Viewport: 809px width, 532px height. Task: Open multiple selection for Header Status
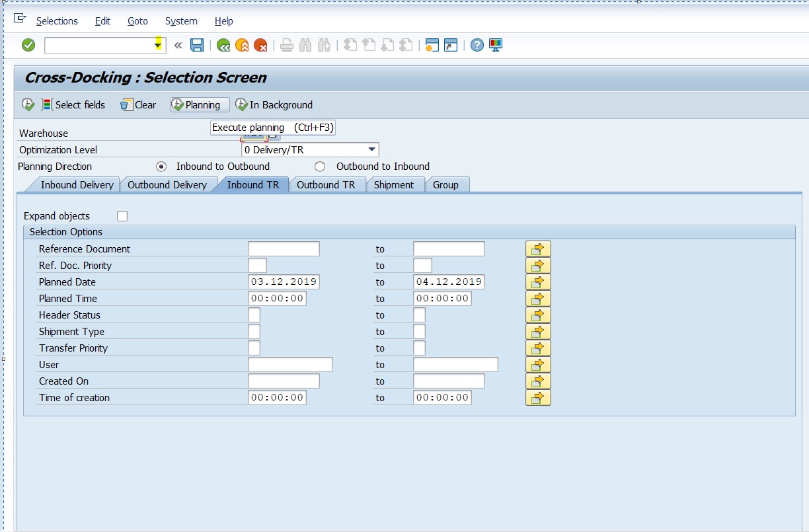(x=538, y=315)
